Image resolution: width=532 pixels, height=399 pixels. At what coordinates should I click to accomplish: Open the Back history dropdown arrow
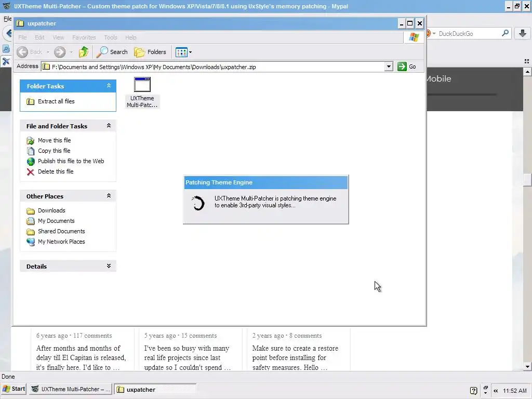pyautogui.click(x=48, y=52)
